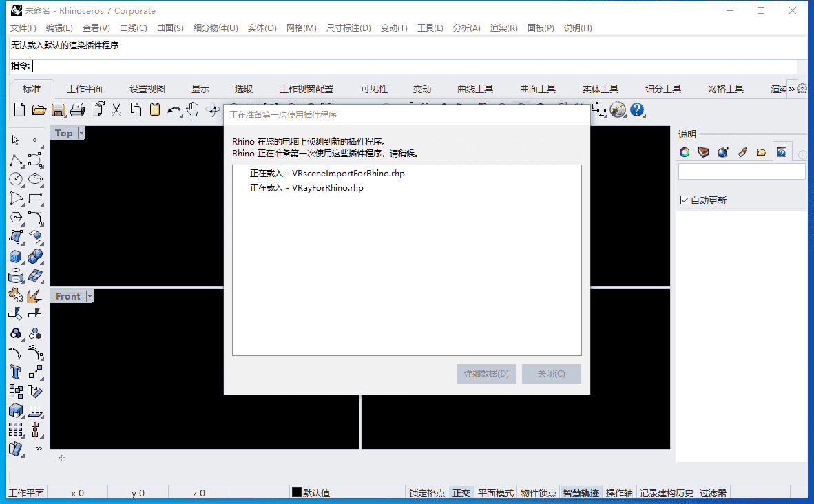Image resolution: width=814 pixels, height=504 pixels.
Task: Click the Undo arrow icon
Action: [174, 109]
